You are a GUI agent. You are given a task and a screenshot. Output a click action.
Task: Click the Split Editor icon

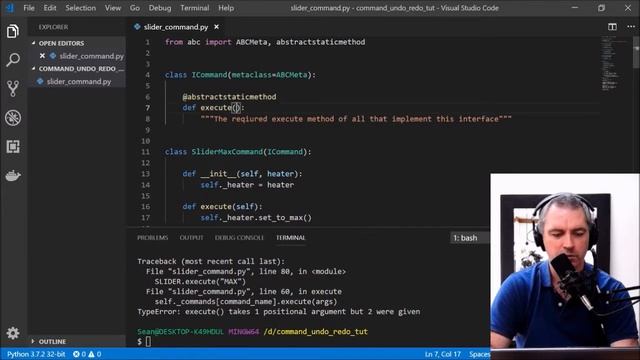click(x=612, y=27)
